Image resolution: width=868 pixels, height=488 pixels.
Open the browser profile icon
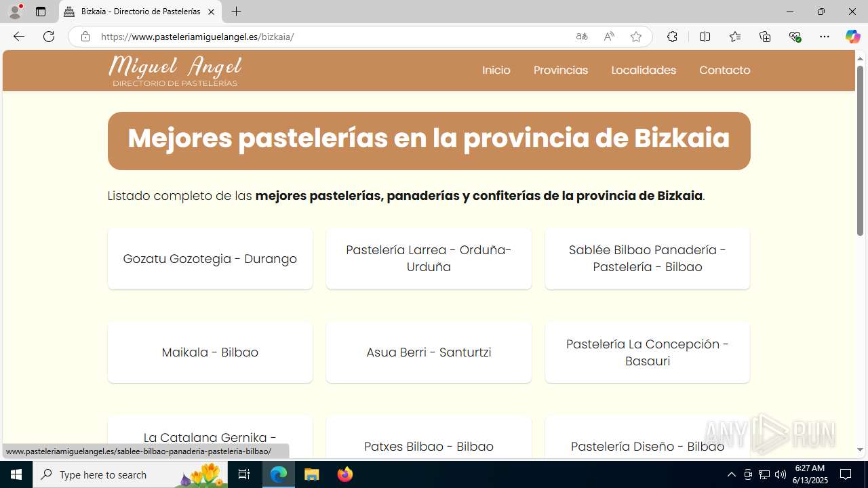[x=15, y=12]
